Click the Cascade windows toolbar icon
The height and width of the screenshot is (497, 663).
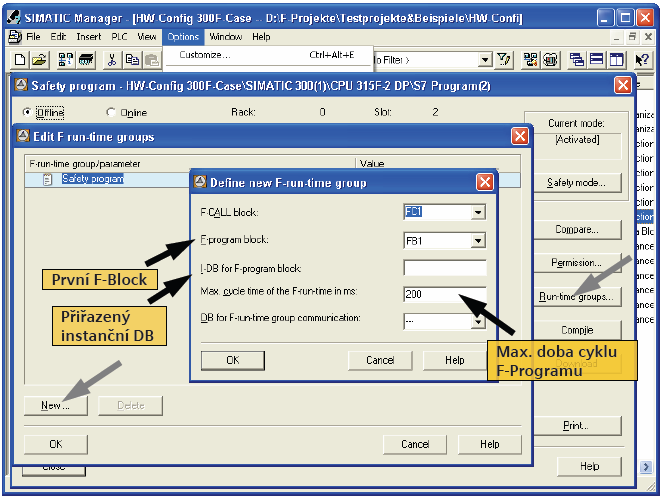coord(576,60)
